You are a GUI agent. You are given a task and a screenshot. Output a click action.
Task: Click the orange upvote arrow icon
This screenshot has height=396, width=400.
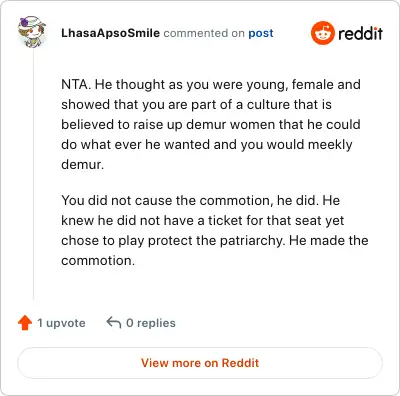[x=25, y=323]
